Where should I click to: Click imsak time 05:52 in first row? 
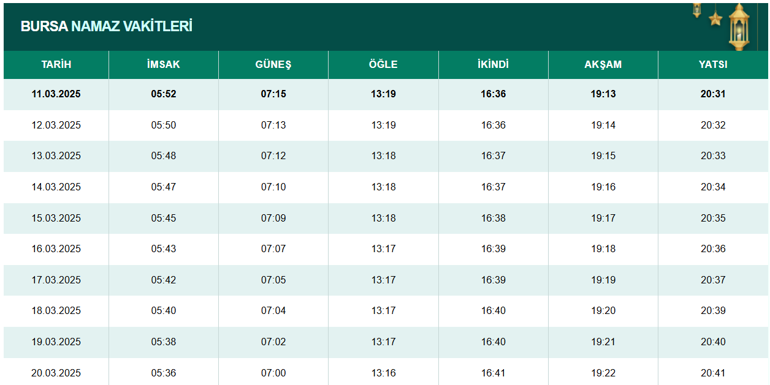[x=164, y=94]
